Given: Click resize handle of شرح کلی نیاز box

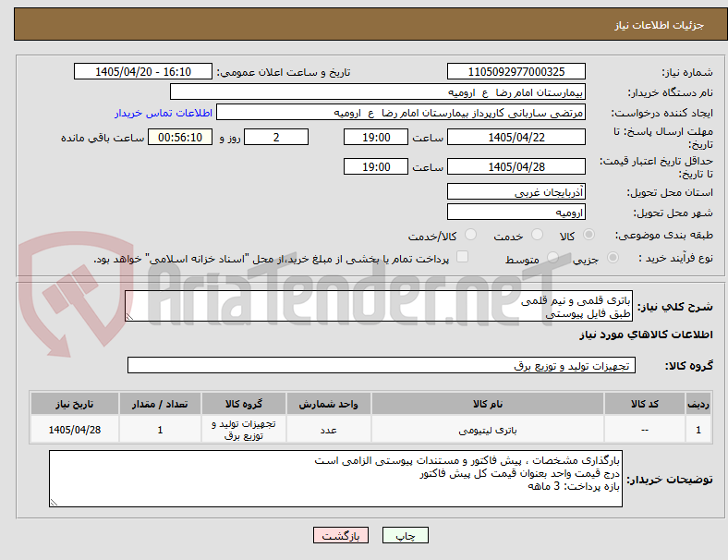Looking at the screenshot, I should pos(129,317).
